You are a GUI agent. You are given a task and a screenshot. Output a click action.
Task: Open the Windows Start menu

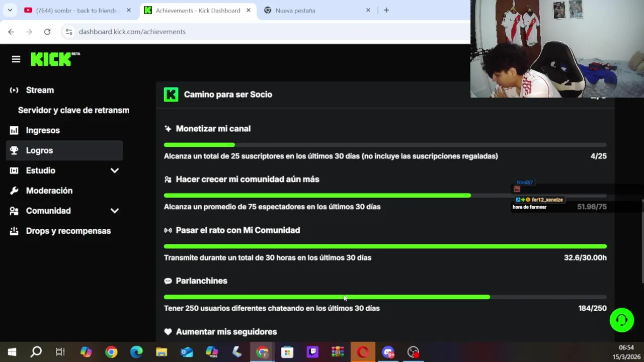click(12, 352)
